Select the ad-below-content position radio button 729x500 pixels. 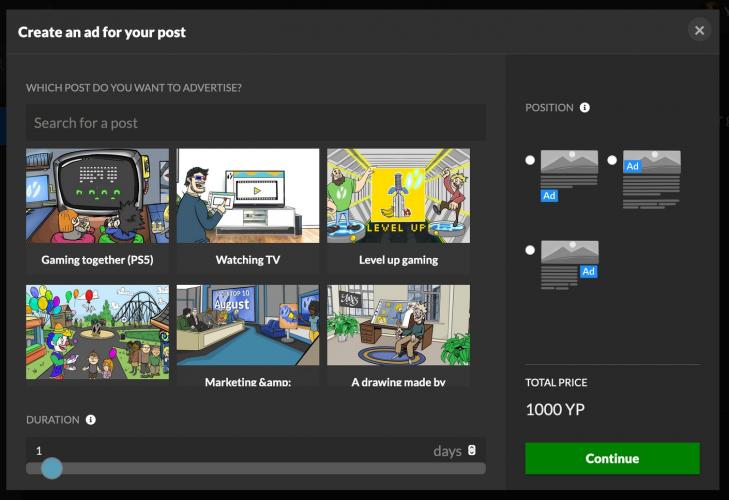point(530,160)
